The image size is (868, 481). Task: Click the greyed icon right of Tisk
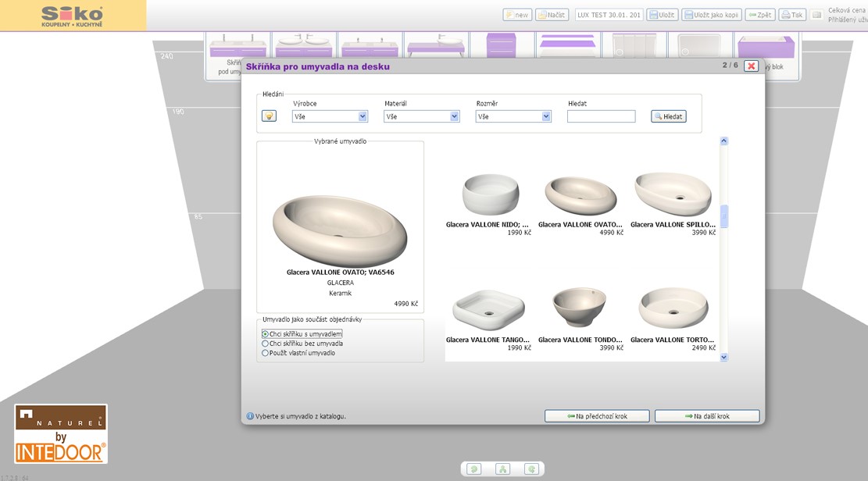coord(816,15)
